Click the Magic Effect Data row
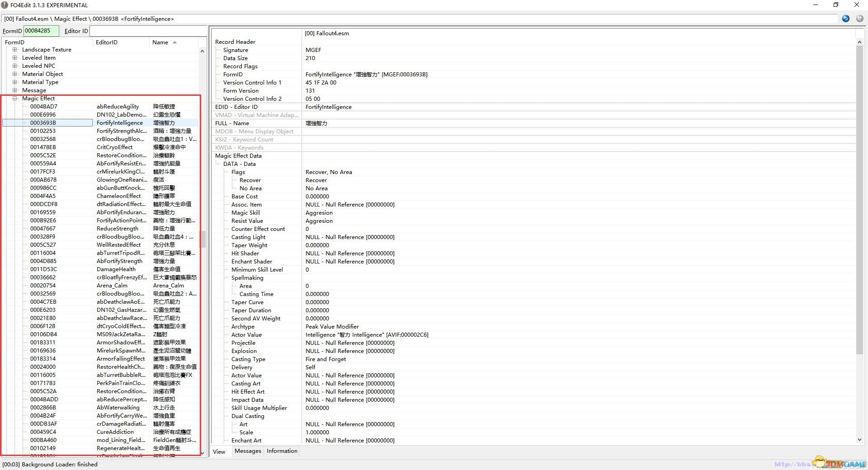 (x=533, y=156)
